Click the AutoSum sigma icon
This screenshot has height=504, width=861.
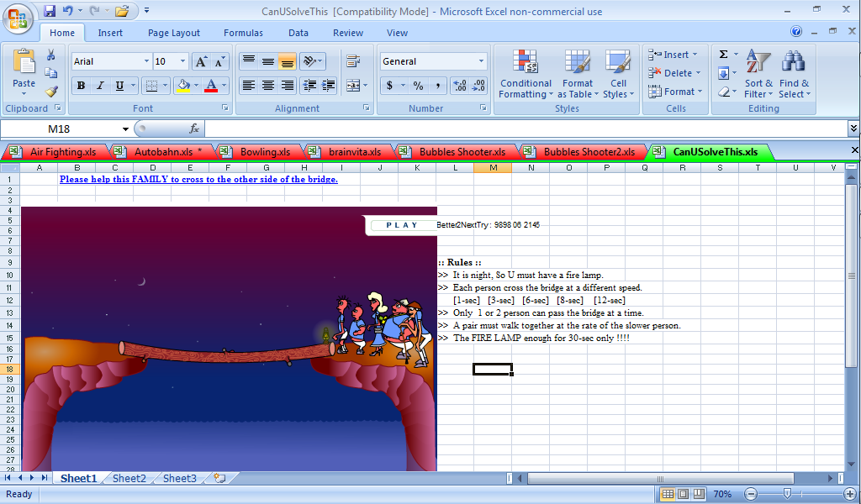[x=724, y=55]
